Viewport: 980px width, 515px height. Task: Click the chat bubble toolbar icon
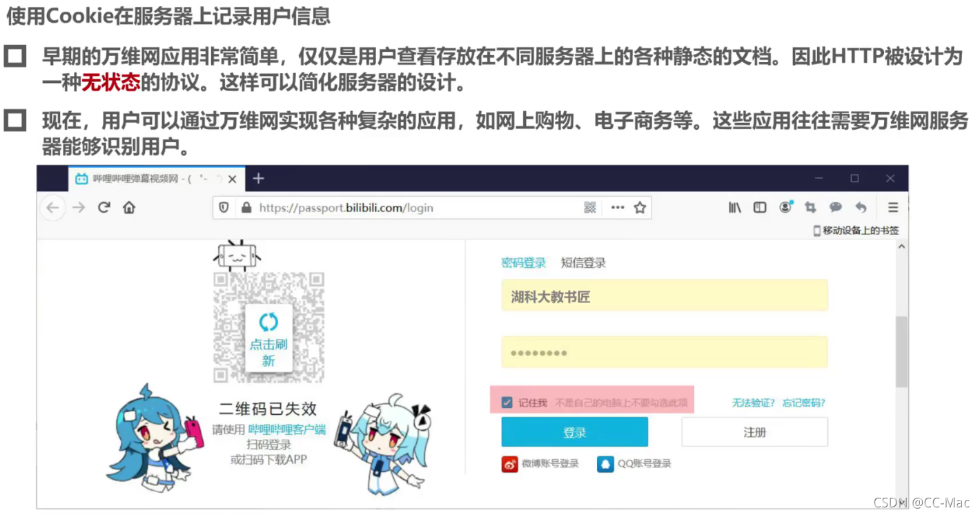click(836, 207)
